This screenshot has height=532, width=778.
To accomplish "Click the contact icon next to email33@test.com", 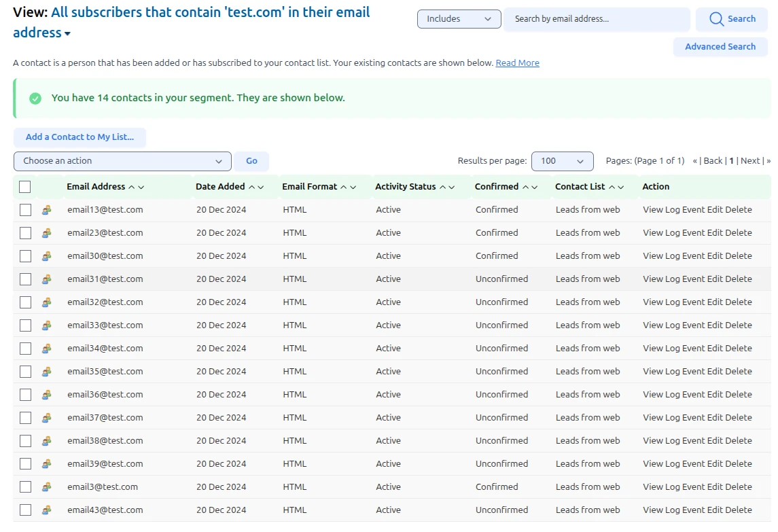I will [x=47, y=325].
